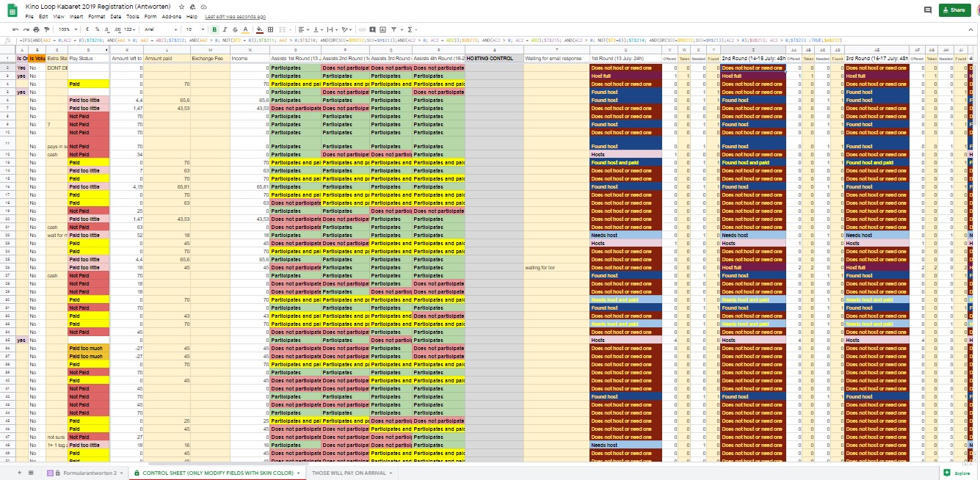Undo the last action
This screenshot has height=480, width=980.
point(15,29)
